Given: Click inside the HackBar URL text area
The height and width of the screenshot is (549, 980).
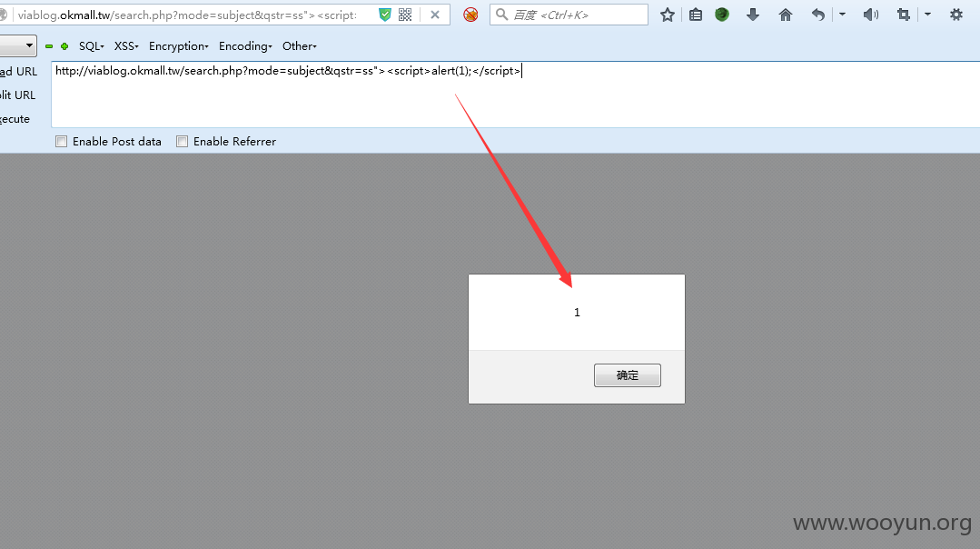Looking at the screenshot, I should pos(516,95).
